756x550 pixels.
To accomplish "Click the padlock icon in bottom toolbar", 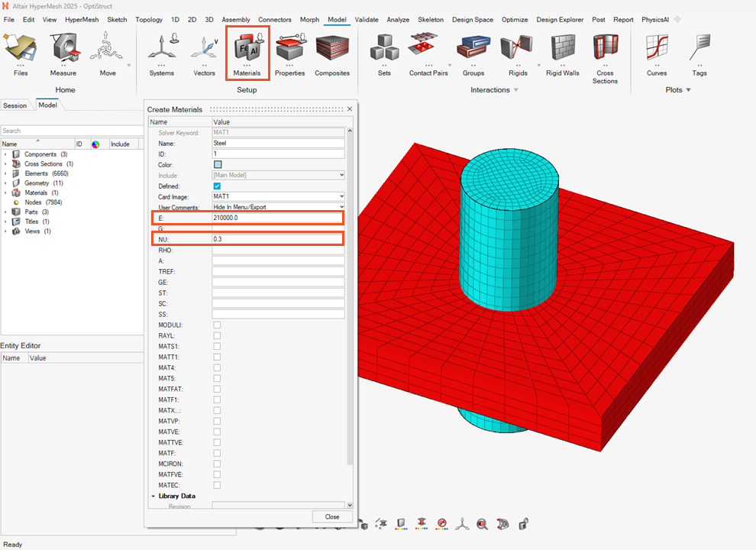I will point(524,524).
